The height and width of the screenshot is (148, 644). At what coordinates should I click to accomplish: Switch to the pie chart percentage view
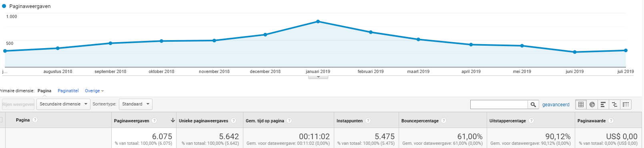point(592,104)
